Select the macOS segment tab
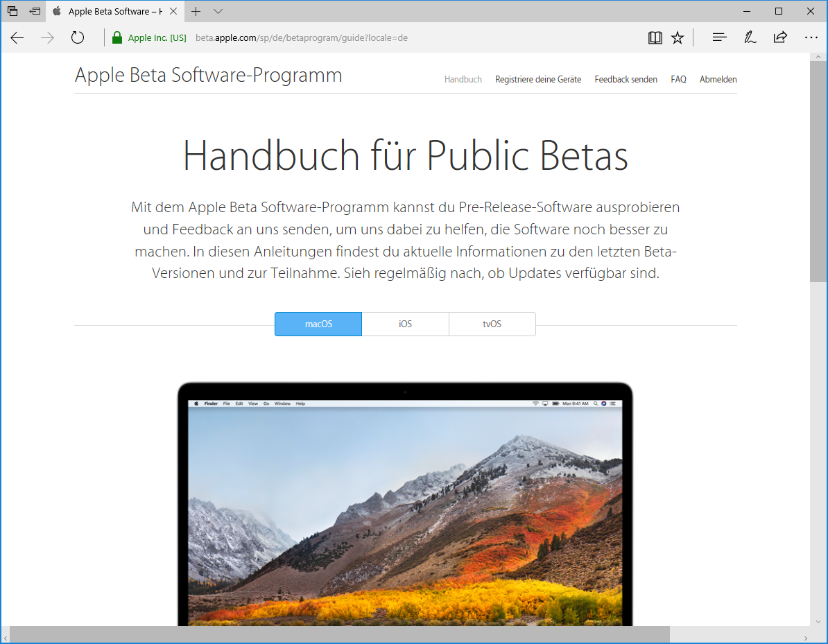 318,324
